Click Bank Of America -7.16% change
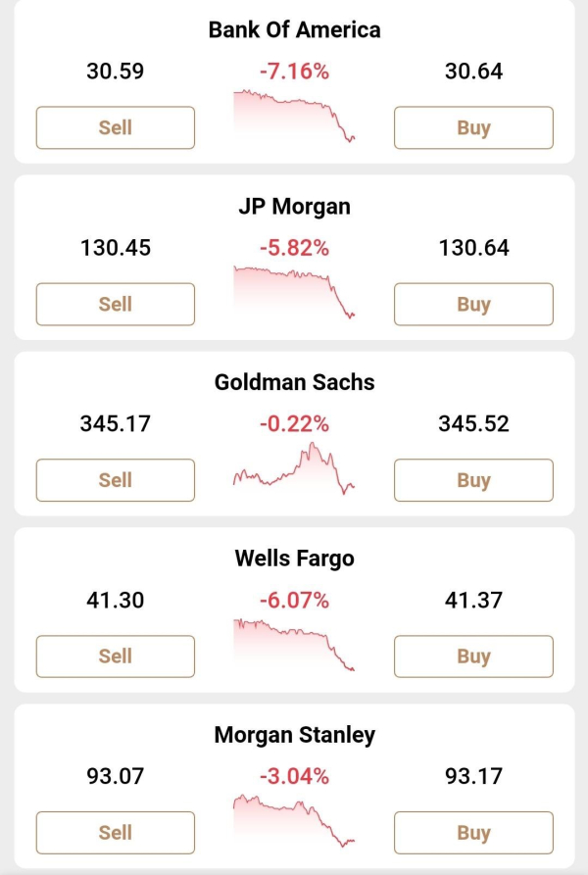Viewport: 588px width, 875px height. [x=294, y=72]
